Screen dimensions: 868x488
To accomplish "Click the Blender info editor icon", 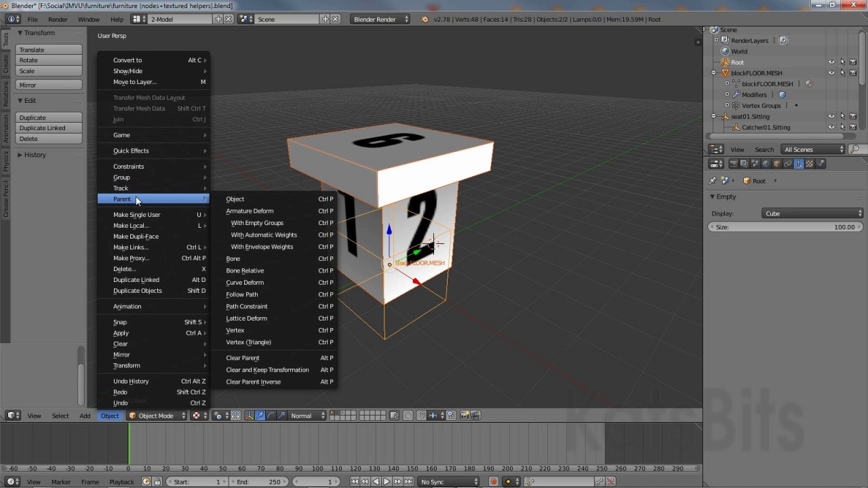I will coord(14,19).
